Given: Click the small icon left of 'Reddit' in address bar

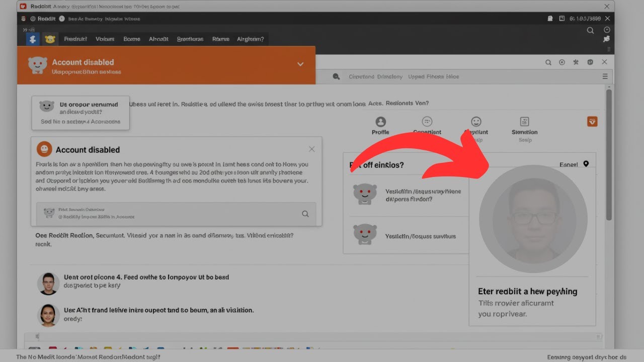Looking at the screenshot, I should [33, 19].
